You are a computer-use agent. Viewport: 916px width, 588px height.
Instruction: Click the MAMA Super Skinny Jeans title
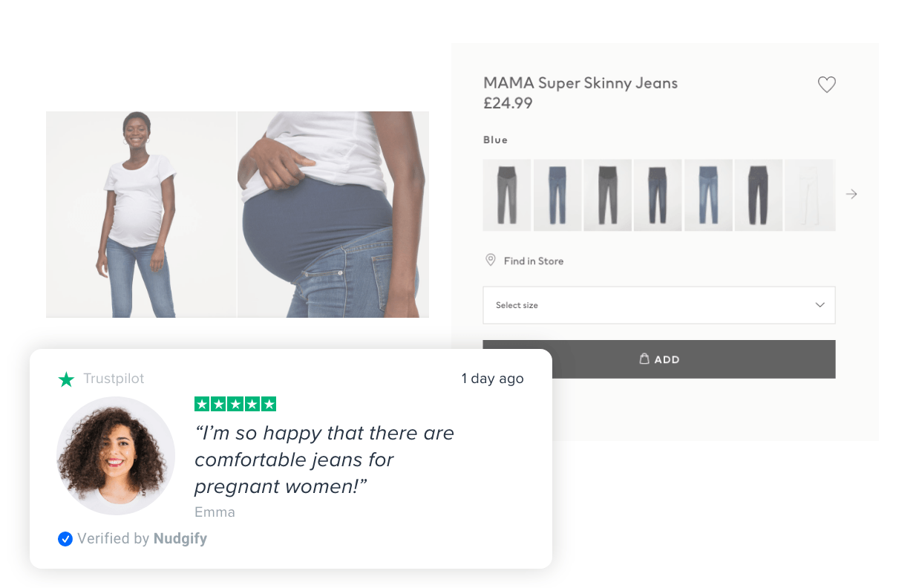580,83
